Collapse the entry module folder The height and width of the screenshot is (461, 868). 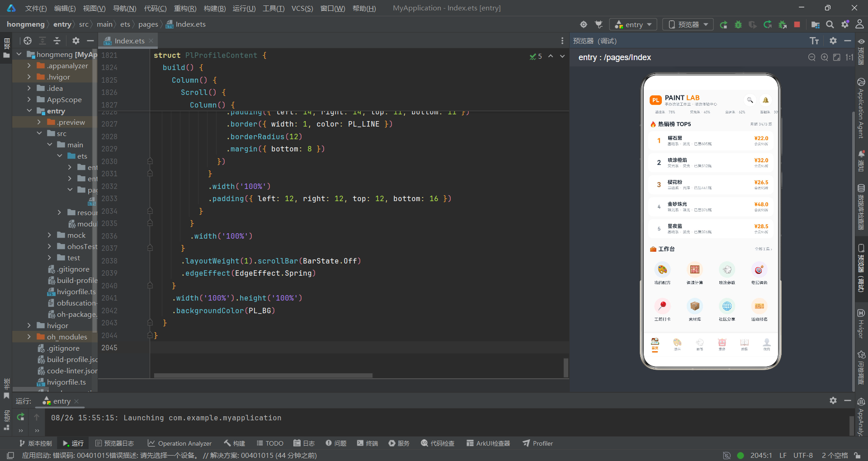tap(29, 111)
